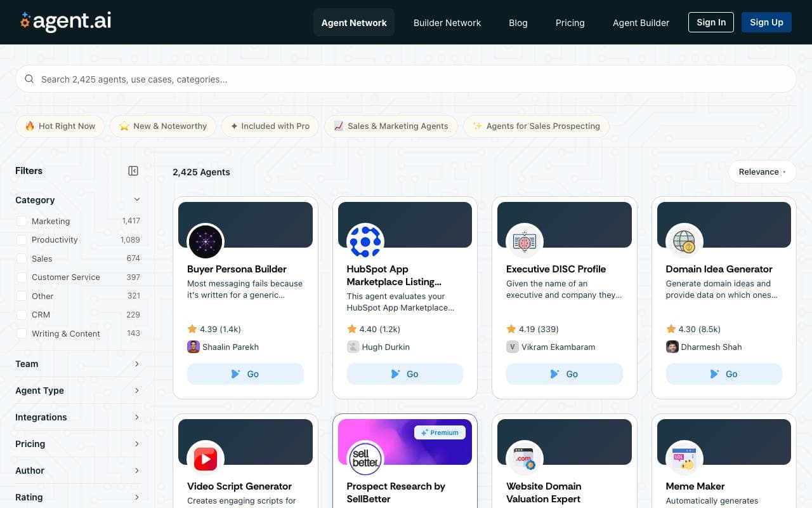Open the SellBetter logo icon
Viewport: 812px width, 508px height.
[x=365, y=458]
